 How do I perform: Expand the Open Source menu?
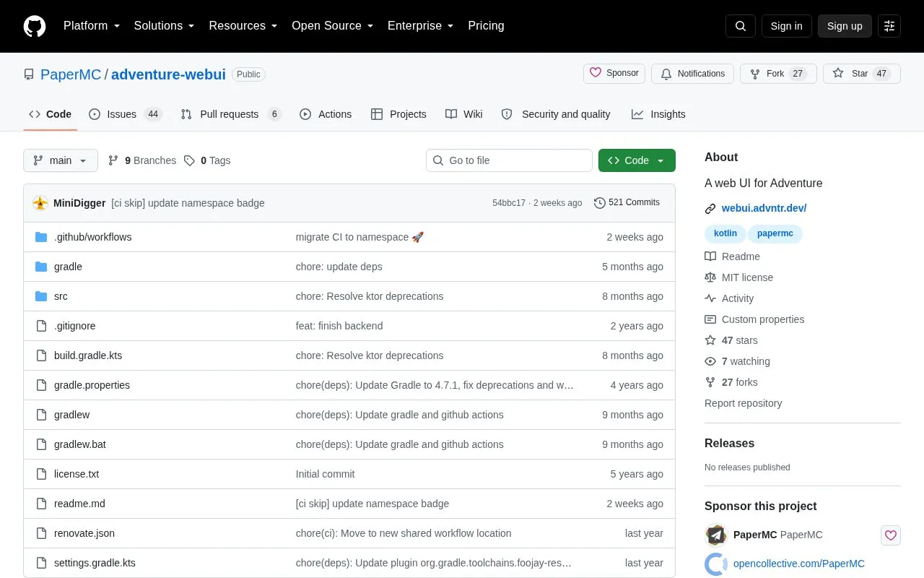333,26
